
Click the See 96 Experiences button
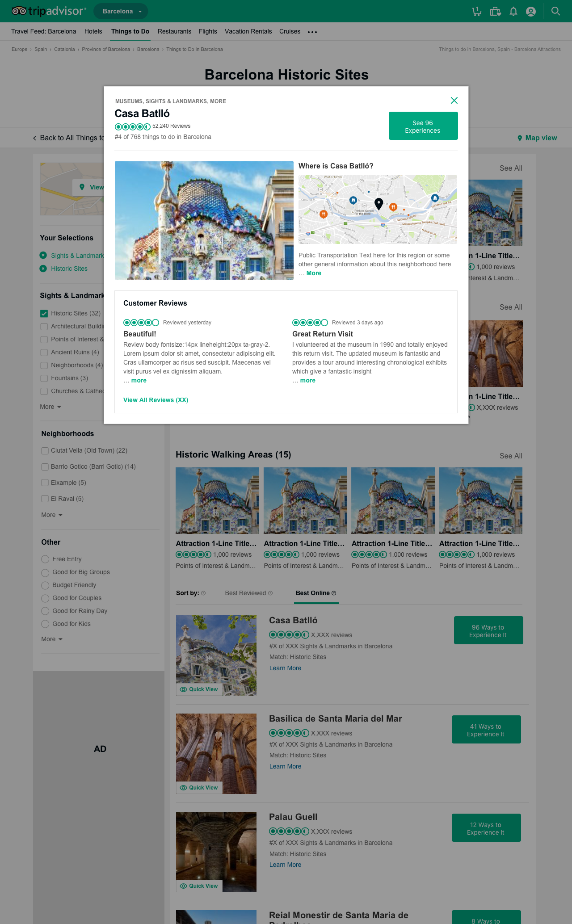point(423,126)
